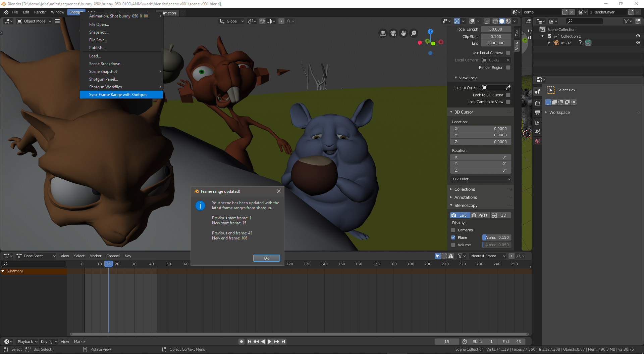Open Scene properties tab icon
Screen dimensions: 644x354
tap(538, 132)
